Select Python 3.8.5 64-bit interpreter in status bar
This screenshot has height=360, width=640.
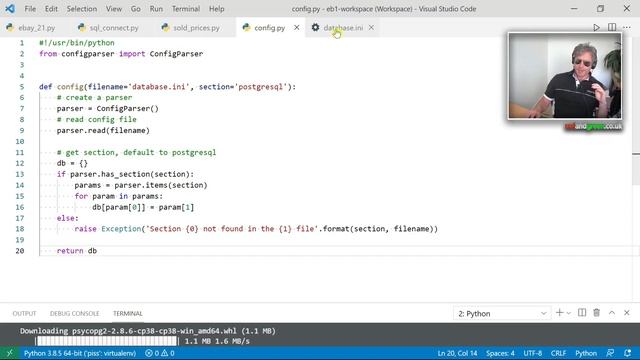(x=80, y=353)
